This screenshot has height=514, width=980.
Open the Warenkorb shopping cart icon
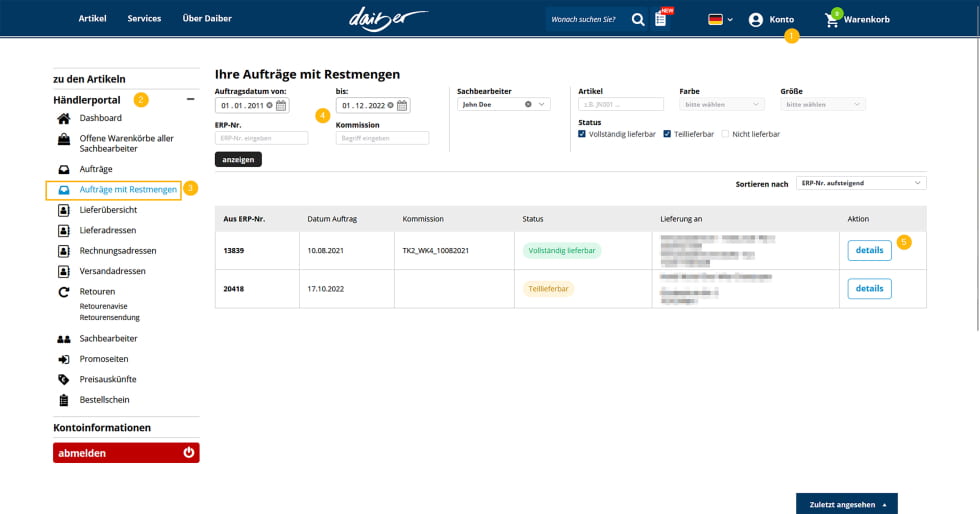832,20
